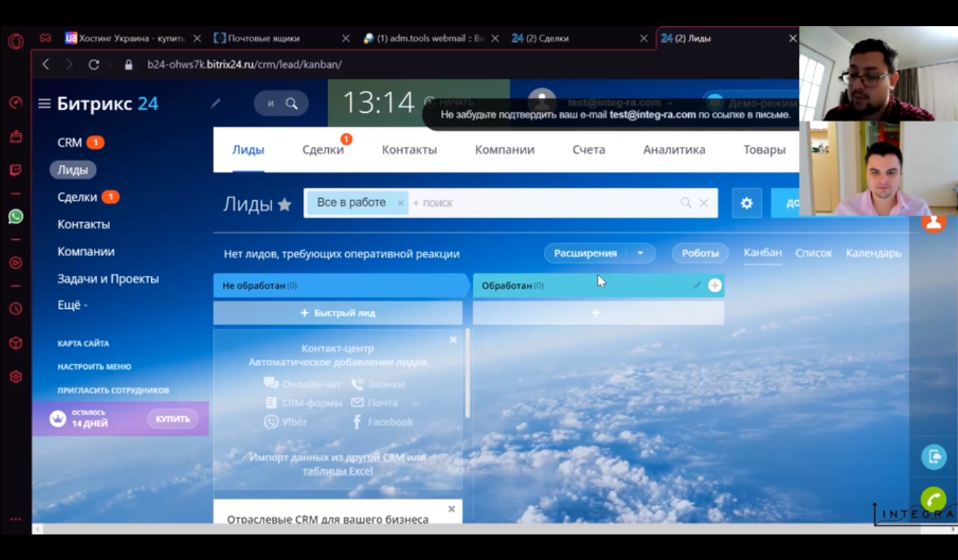This screenshot has height=560, width=958.
Task: Open the gear settings next to the filter
Action: click(x=746, y=203)
